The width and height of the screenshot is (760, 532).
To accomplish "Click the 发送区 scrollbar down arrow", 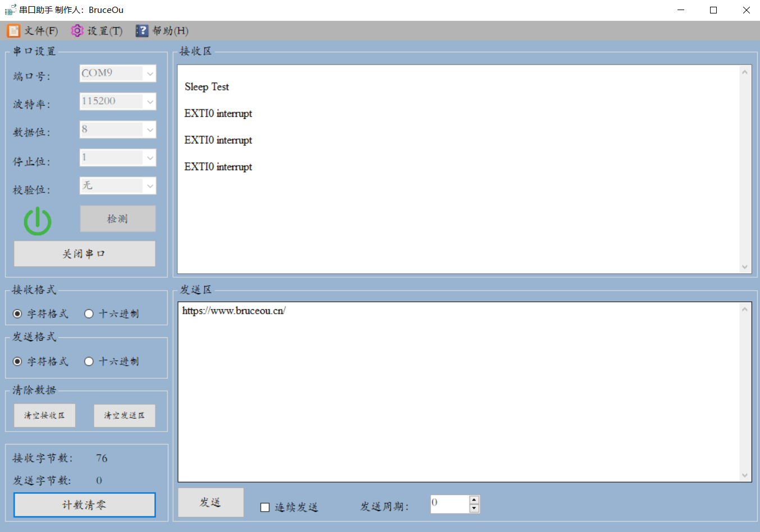I will point(745,475).
